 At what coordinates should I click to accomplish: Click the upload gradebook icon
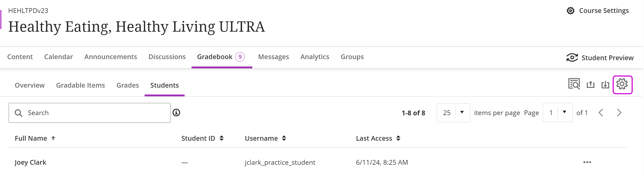(591, 84)
